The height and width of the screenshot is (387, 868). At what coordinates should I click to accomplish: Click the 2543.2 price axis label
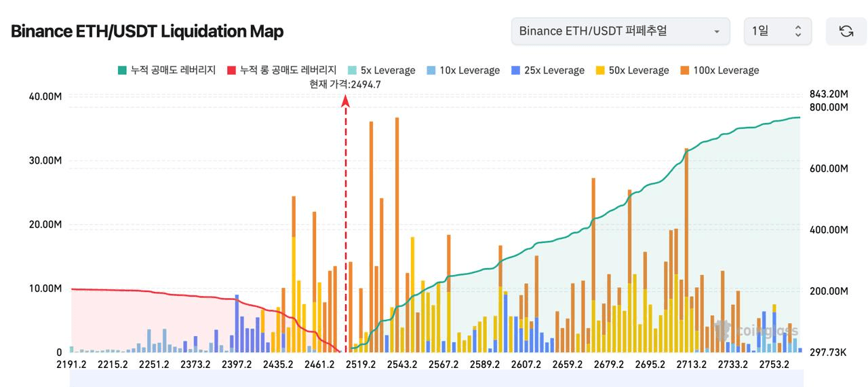coord(402,365)
